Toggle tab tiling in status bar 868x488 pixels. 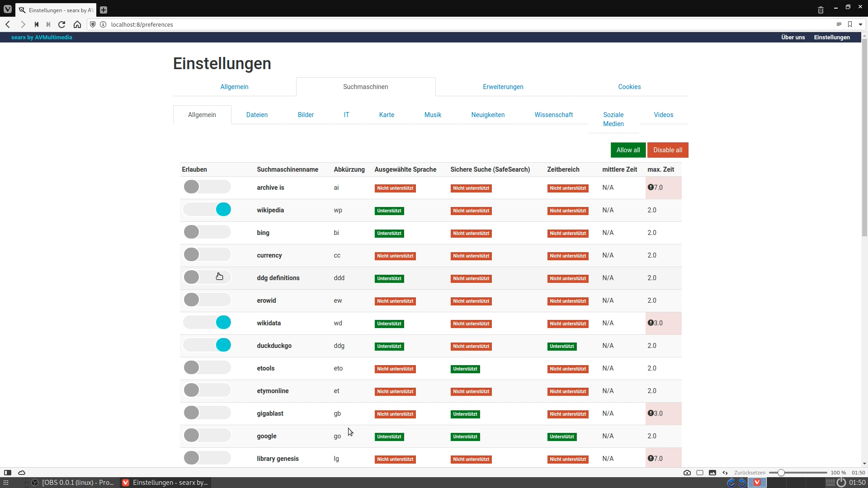pos(700,473)
